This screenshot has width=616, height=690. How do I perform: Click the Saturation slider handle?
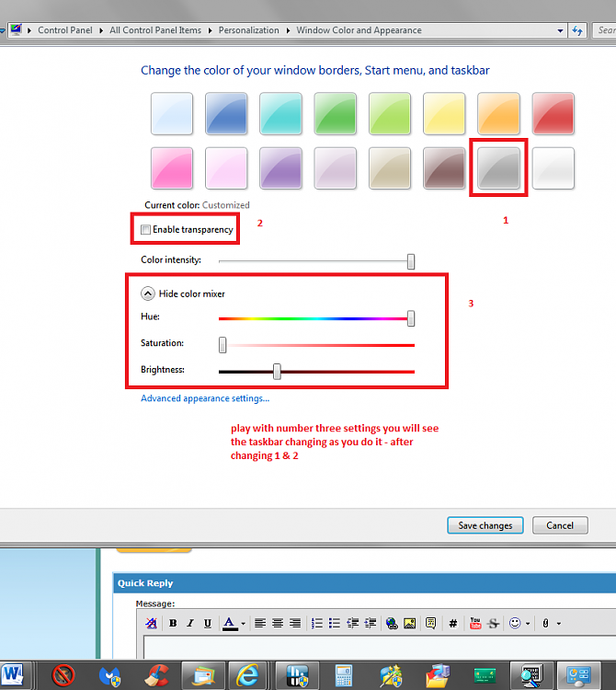tap(222, 345)
